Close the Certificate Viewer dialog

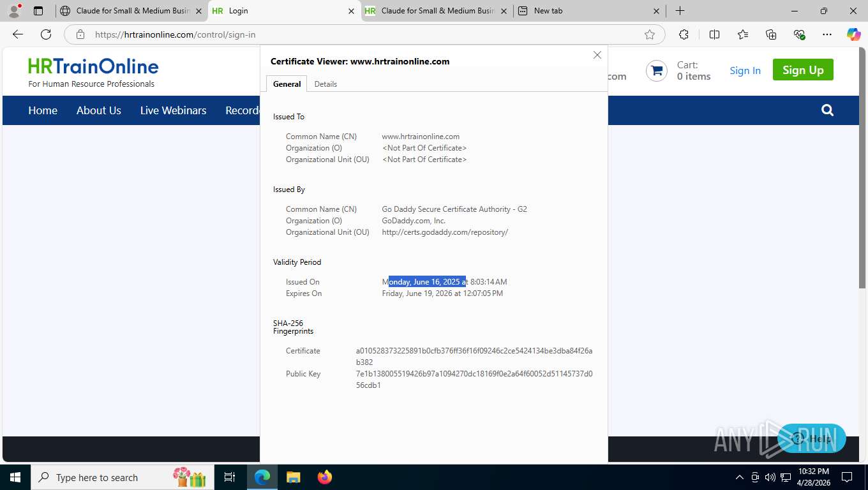[x=597, y=55]
